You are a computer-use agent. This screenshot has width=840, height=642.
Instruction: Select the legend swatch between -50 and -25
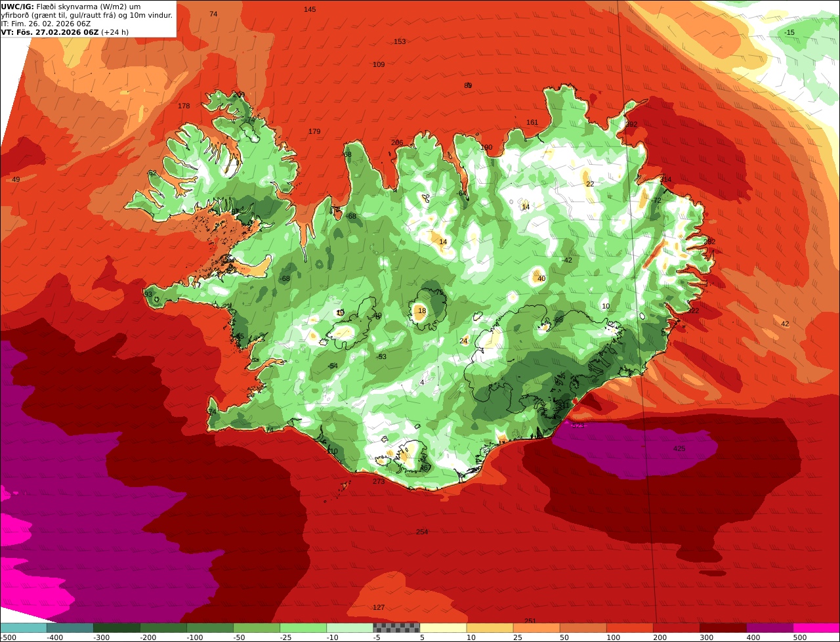[x=256, y=628]
